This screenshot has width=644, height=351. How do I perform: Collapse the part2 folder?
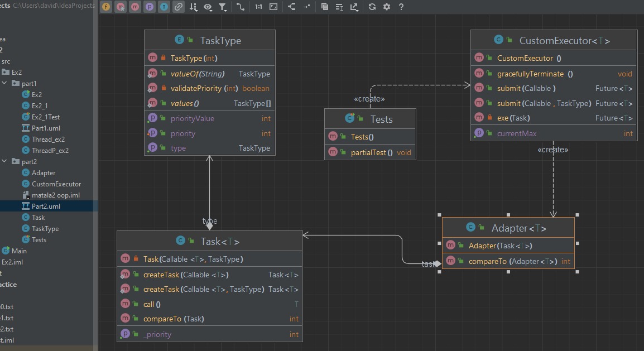pos(4,162)
